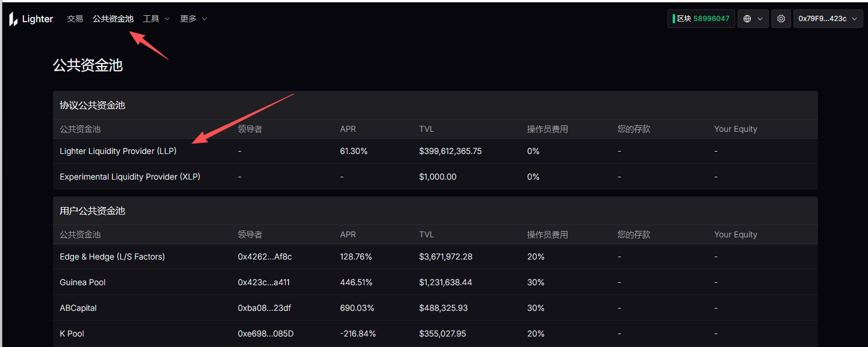Click the block number 58996047 indicator

coord(701,18)
